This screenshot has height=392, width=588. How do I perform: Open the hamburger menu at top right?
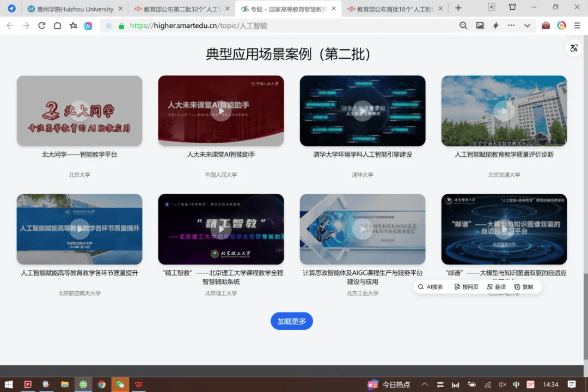(577, 26)
